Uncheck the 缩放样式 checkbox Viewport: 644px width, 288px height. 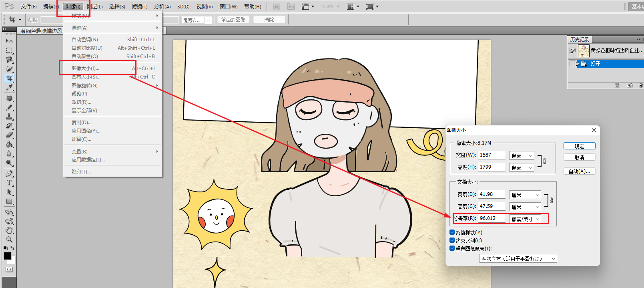[452, 232]
